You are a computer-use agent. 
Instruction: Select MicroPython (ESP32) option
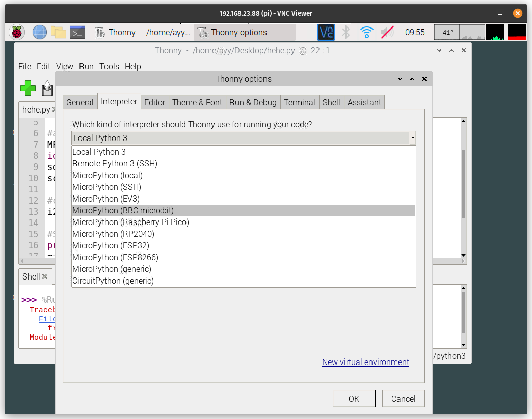coord(244,245)
